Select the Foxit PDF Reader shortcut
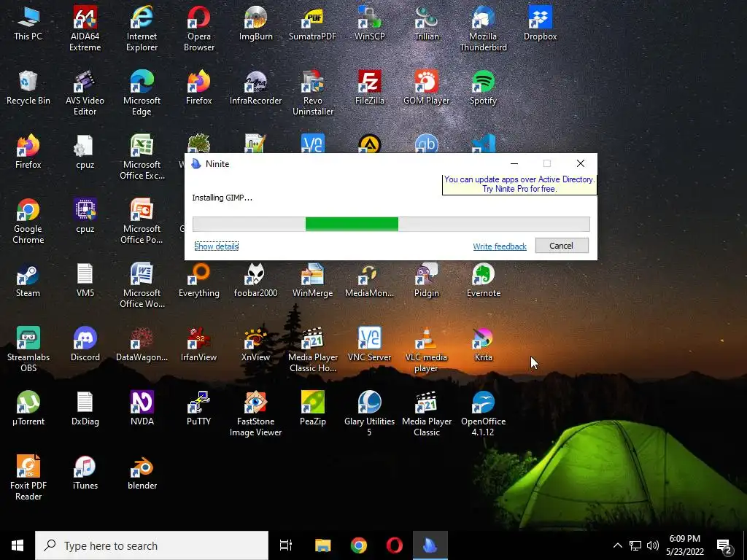747x560 pixels. (28, 478)
